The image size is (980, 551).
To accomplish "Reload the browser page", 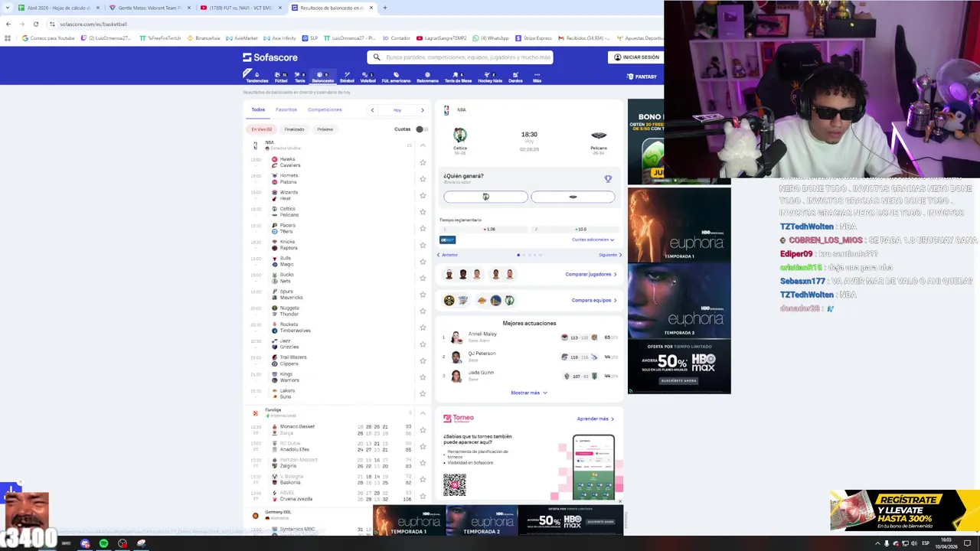I will click(35, 24).
